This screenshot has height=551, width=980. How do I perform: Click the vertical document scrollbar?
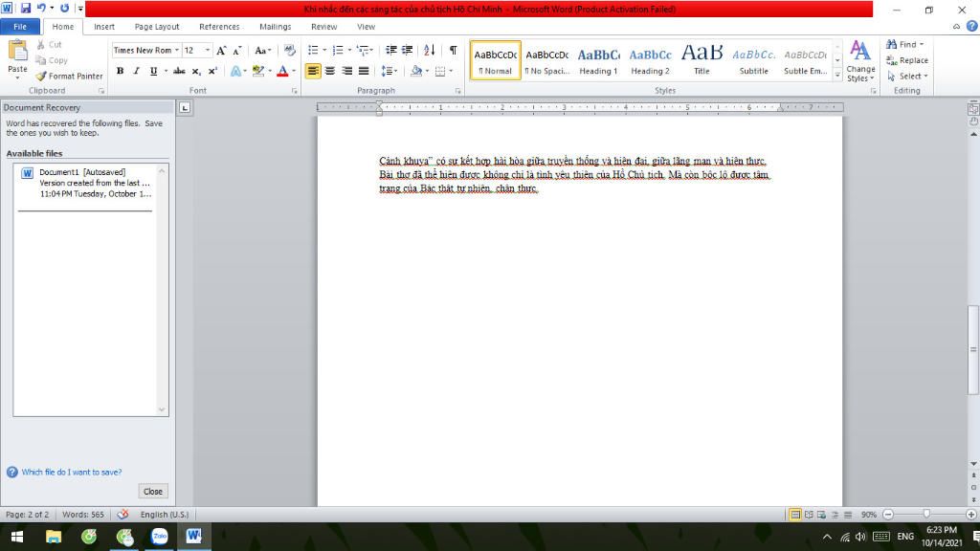tap(973, 350)
